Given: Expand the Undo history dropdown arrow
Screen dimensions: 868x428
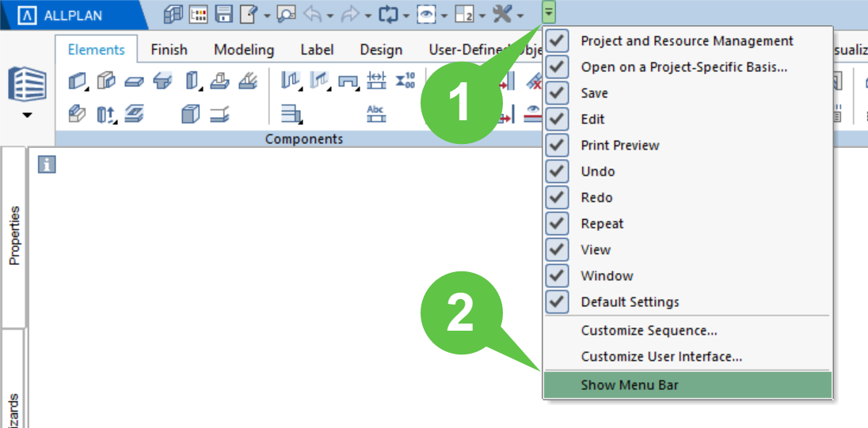Looking at the screenshot, I should [330, 16].
